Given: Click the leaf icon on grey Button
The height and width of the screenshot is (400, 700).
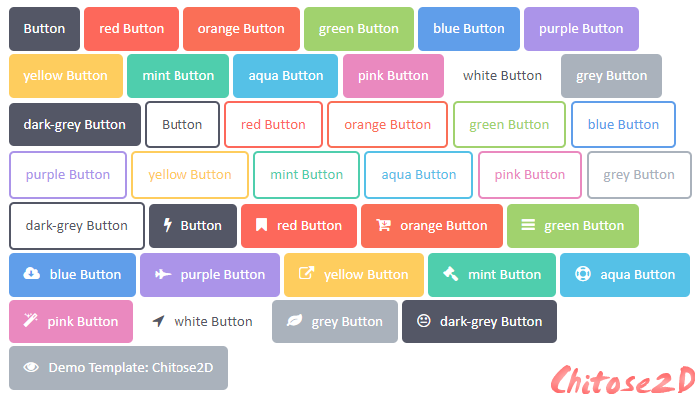Looking at the screenshot, I should click(295, 321).
